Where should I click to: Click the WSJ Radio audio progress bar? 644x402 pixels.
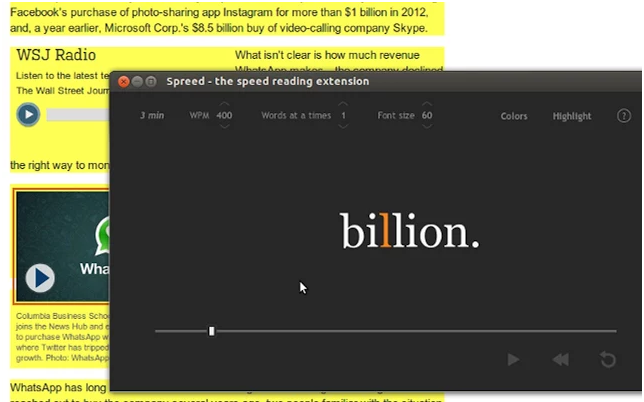point(78,115)
